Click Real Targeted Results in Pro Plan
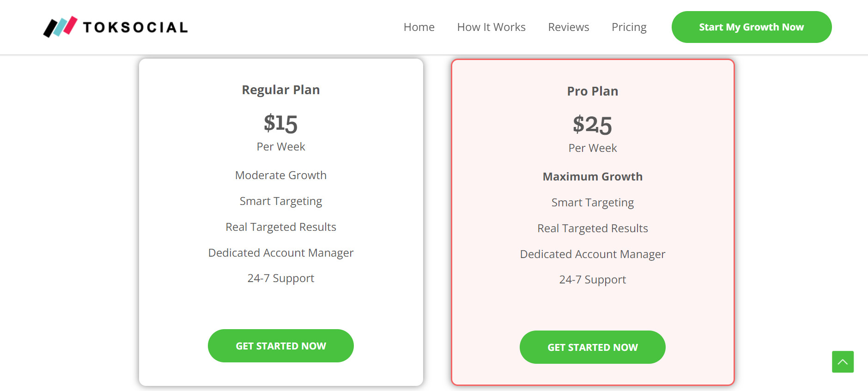 tap(592, 228)
